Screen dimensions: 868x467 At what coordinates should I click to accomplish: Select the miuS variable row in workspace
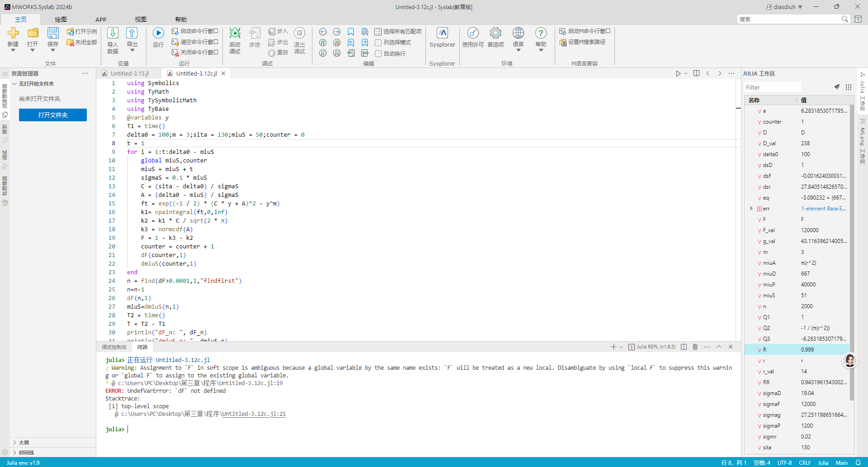coord(797,295)
